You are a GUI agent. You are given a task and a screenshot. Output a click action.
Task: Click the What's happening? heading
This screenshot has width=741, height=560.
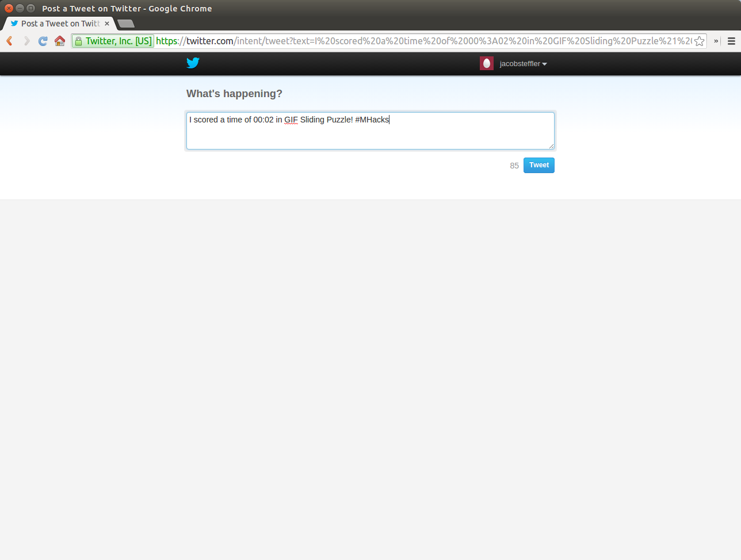point(234,94)
